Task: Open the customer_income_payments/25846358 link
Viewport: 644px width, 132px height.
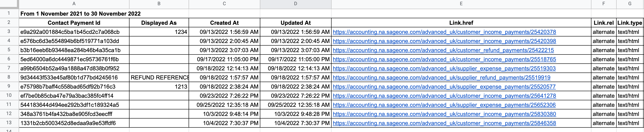Action: (x=444, y=123)
